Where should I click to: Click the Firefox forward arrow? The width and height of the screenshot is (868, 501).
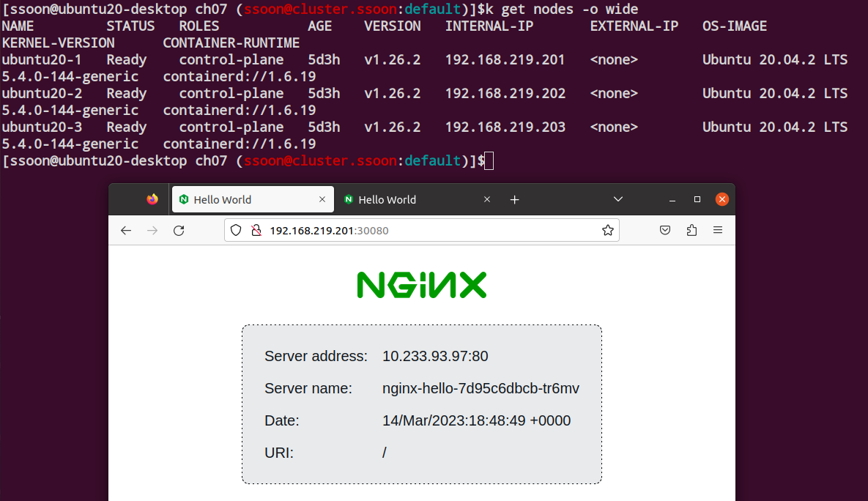[x=152, y=230]
